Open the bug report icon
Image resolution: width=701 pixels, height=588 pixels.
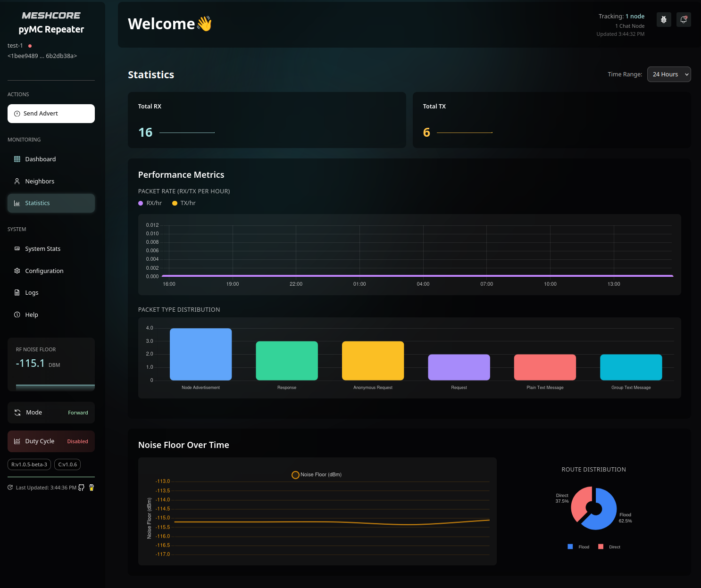(664, 20)
